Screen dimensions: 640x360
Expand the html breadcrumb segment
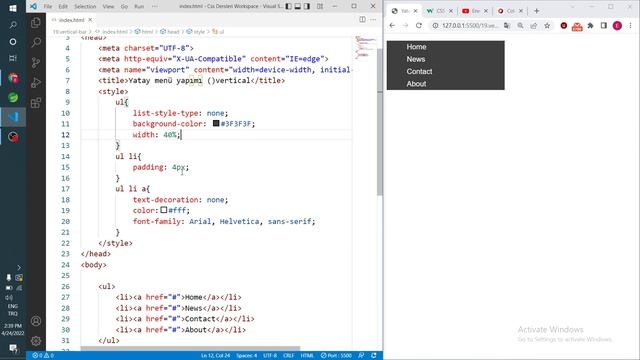coord(144,31)
